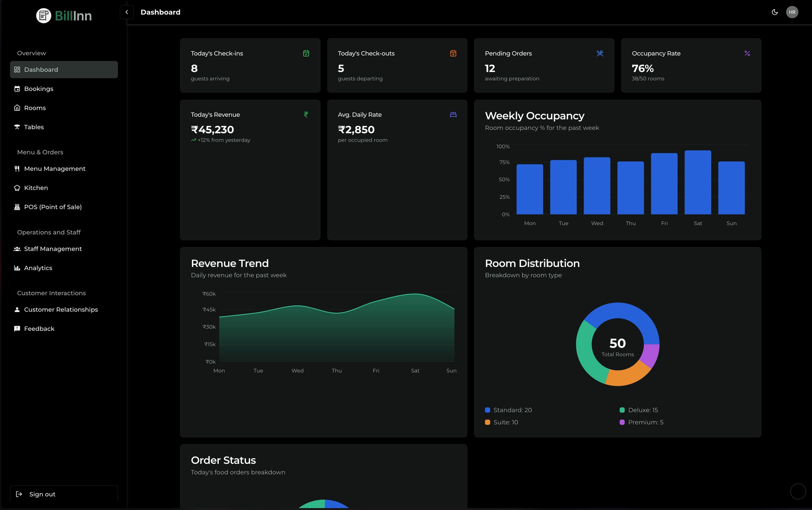This screenshot has height=510, width=812.
Task: Select the POS cash register icon
Action: 17,207
